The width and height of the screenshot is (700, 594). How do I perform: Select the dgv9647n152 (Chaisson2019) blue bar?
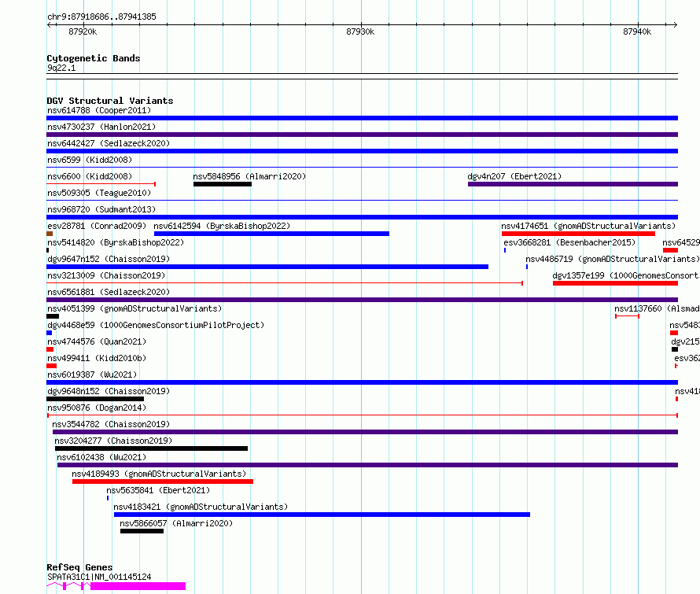click(x=267, y=267)
